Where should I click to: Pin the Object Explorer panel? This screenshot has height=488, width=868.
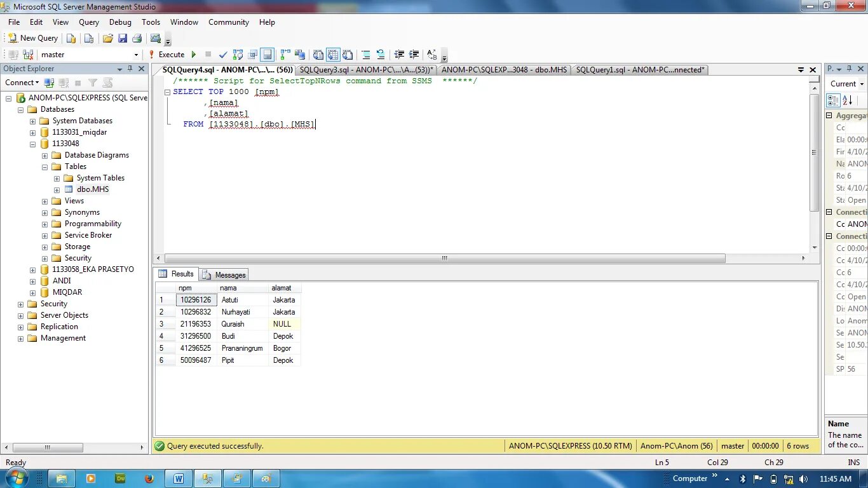[x=130, y=69]
